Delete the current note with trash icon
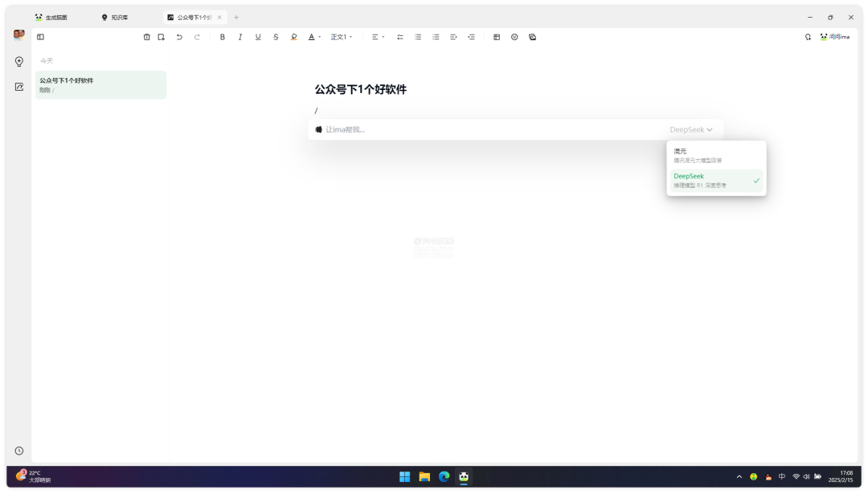868x494 pixels. (x=146, y=37)
